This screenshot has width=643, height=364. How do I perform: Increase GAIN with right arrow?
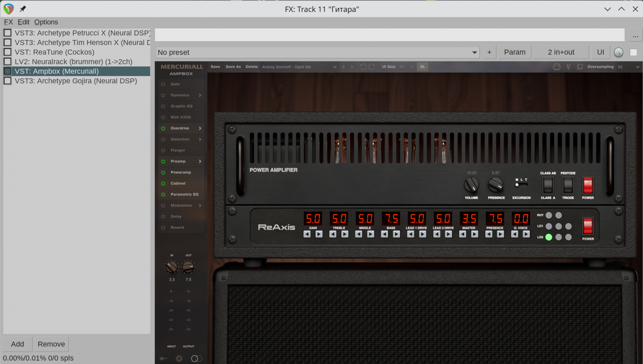319,234
